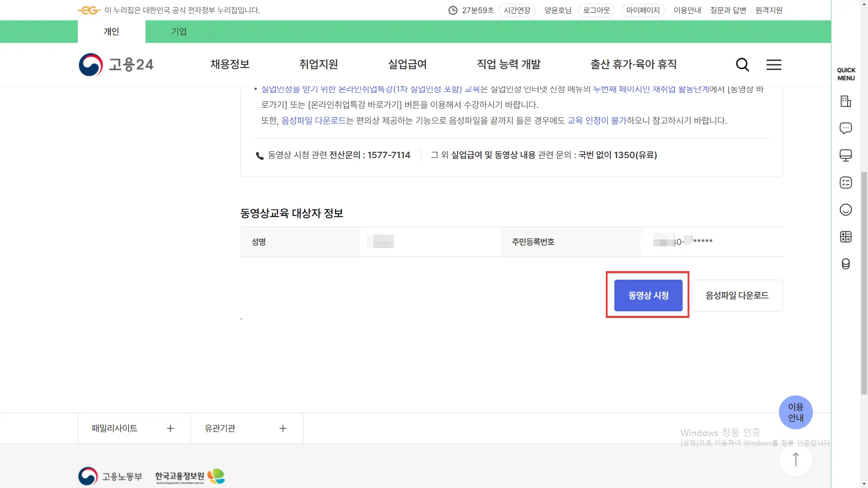Click the clock session timer icon
The width and height of the screenshot is (868, 488).
453,10
